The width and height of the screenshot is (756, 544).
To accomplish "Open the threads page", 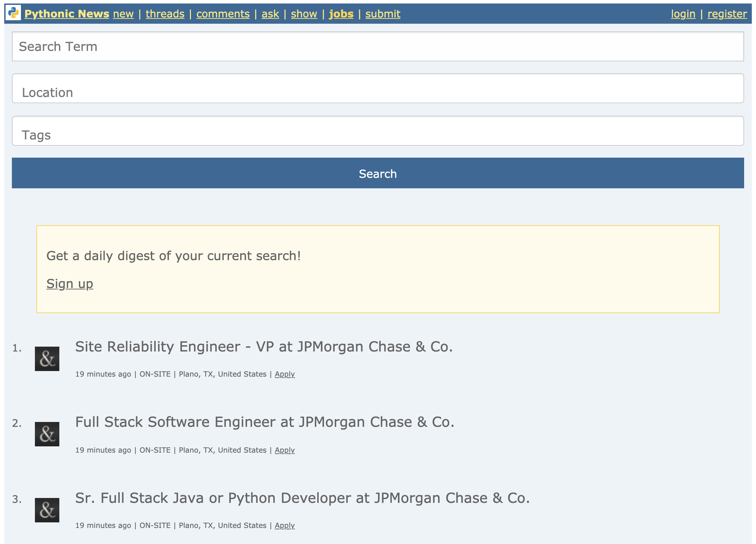I will tap(165, 14).
